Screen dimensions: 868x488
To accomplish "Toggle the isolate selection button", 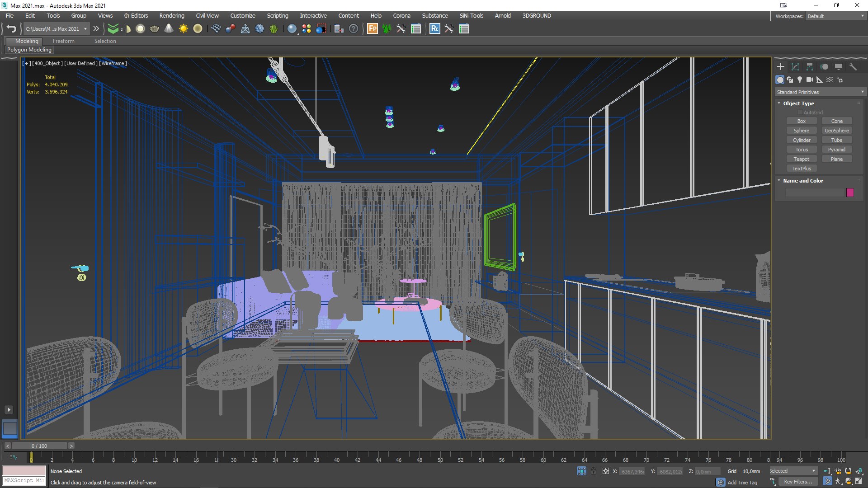I will [581, 471].
